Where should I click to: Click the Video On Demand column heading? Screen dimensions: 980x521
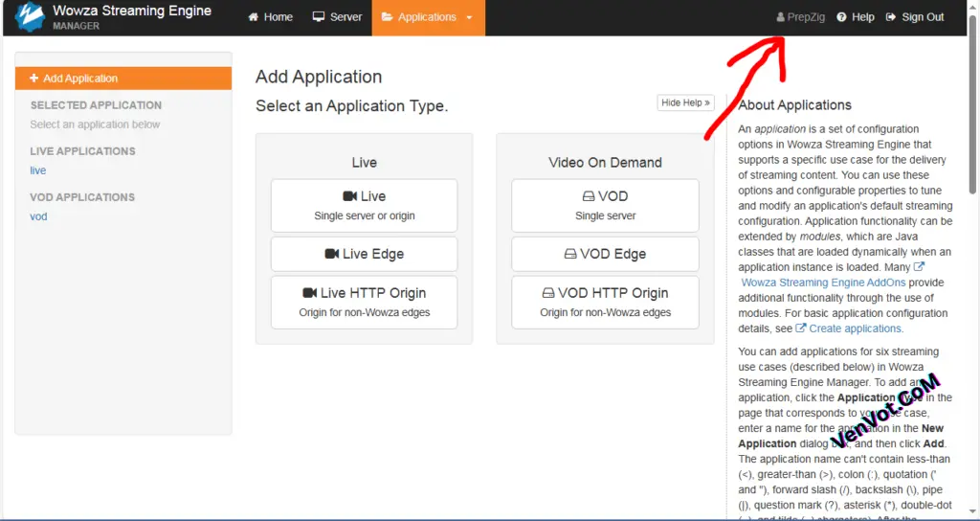point(605,163)
